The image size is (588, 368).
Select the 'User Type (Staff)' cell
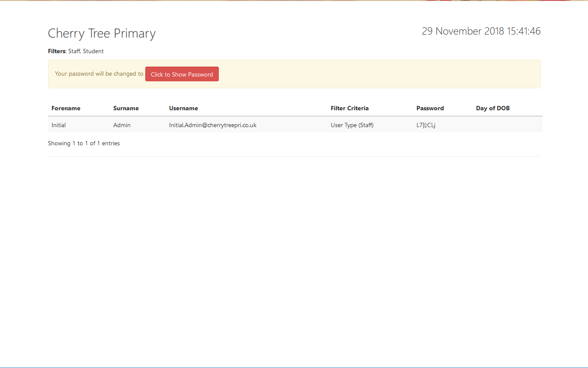[x=352, y=125]
